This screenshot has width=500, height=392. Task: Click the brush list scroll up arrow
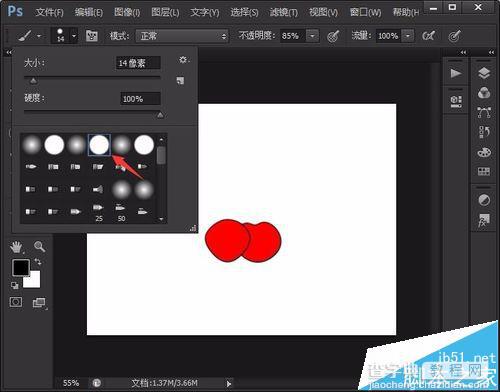tap(161, 139)
